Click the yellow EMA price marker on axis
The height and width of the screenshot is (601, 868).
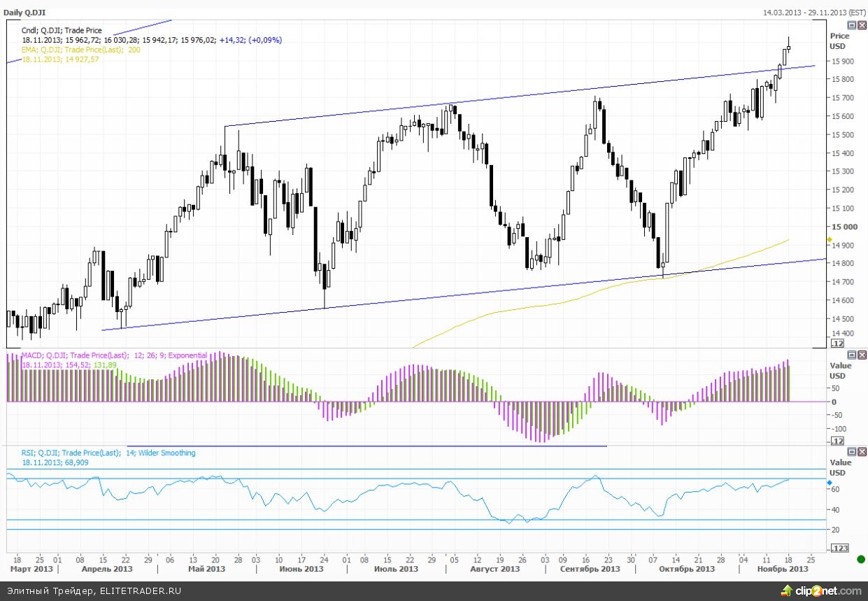830,240
